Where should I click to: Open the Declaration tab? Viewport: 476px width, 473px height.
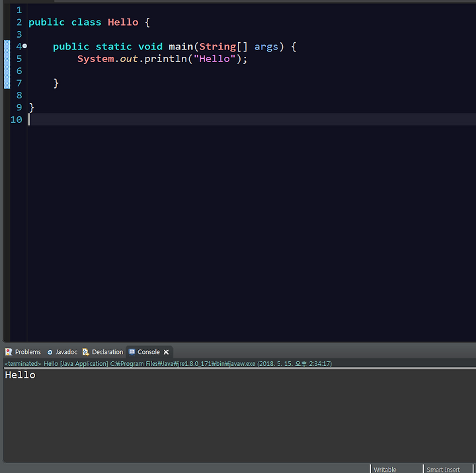[103, 352]
